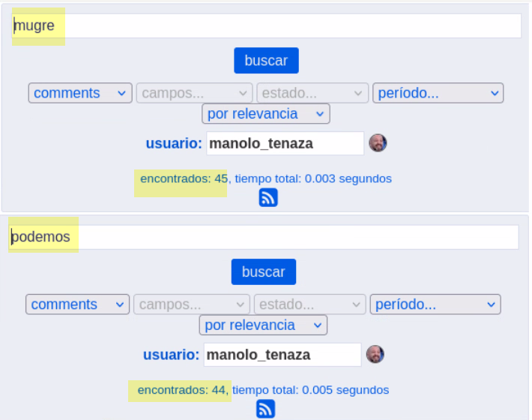Click buscar under the mugre search

pos(266,61)
